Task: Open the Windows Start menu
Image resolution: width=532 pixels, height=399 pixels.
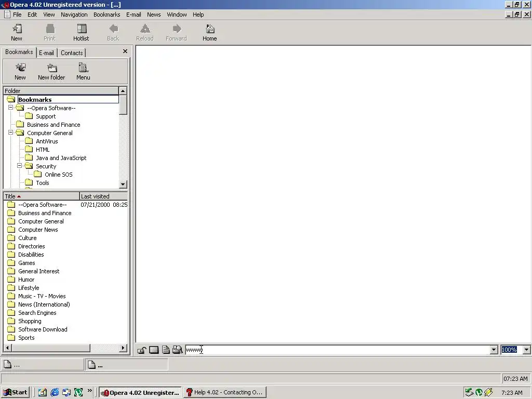Action: (15, 392)
